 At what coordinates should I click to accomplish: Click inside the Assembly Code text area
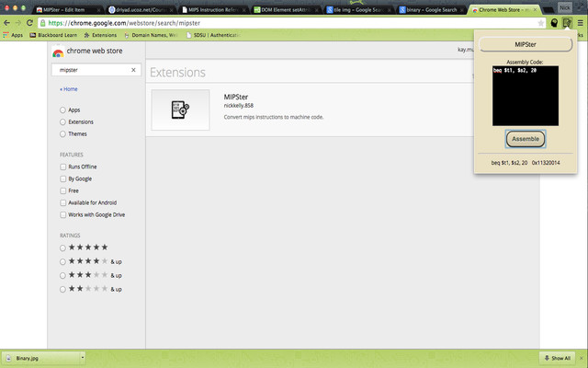pos(526,96)
